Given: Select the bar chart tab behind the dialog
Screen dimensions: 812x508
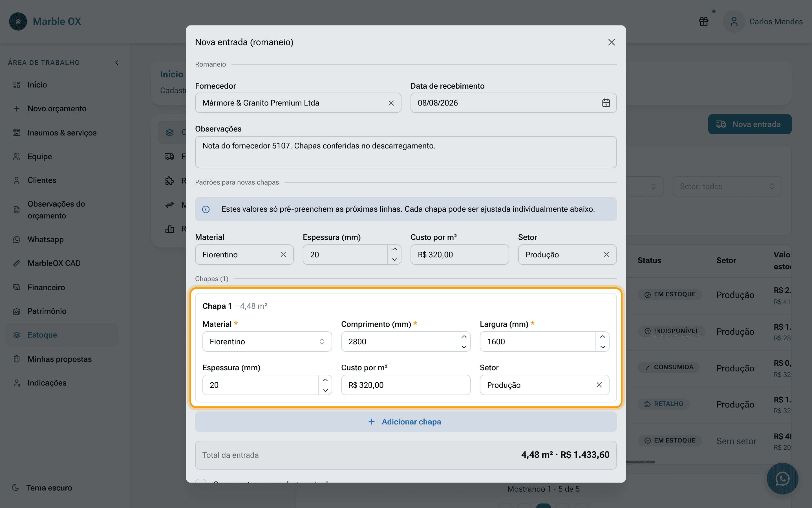Looking at the screenshot, I should tap(170, 229).
